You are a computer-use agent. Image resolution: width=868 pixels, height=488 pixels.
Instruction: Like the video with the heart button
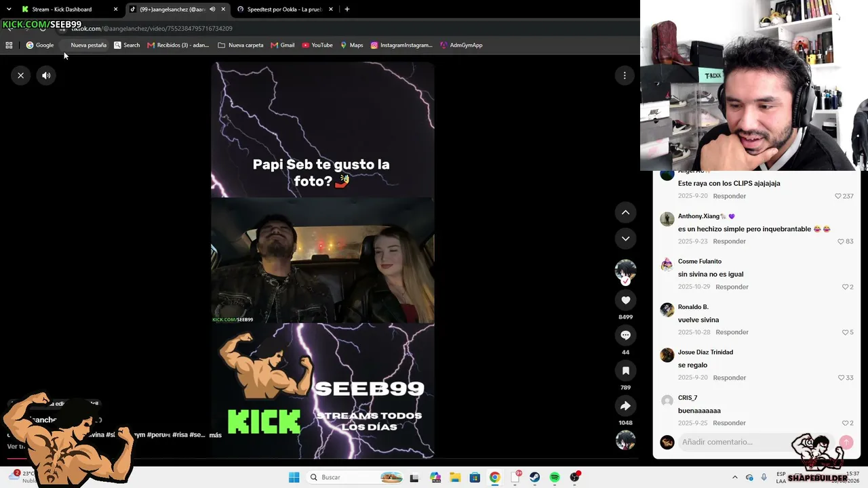coord(625,300)
